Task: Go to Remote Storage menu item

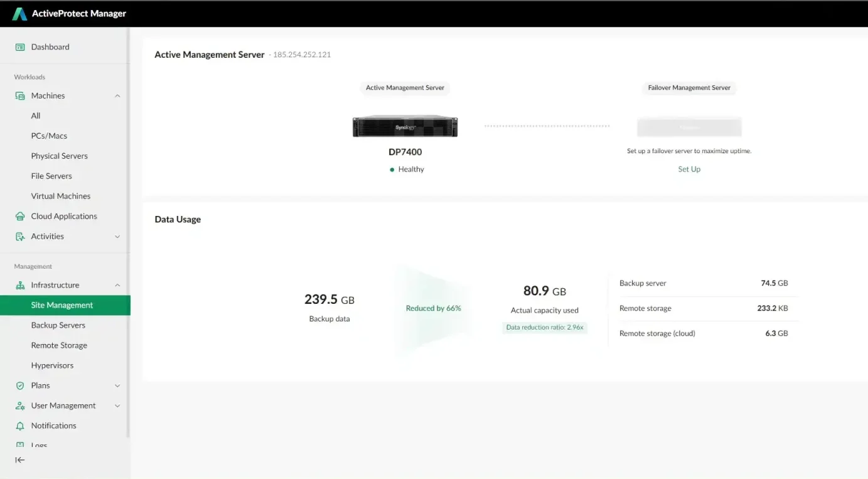Action: (x=59, y=345)
